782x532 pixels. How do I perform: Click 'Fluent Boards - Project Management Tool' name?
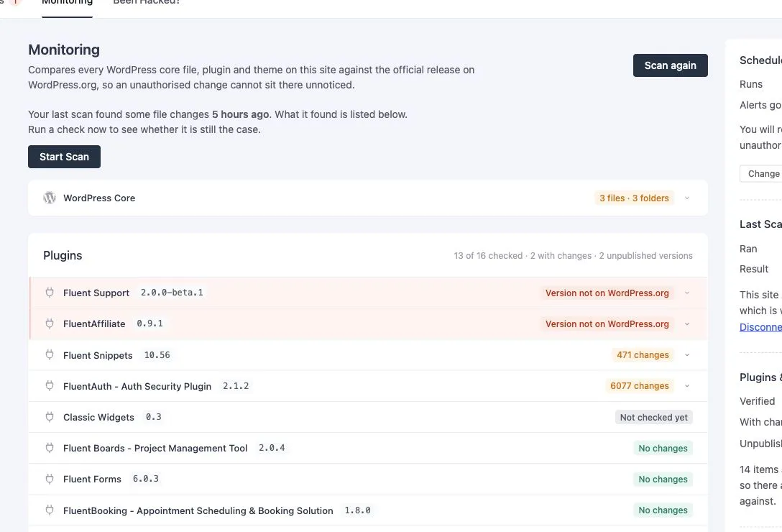155,448
